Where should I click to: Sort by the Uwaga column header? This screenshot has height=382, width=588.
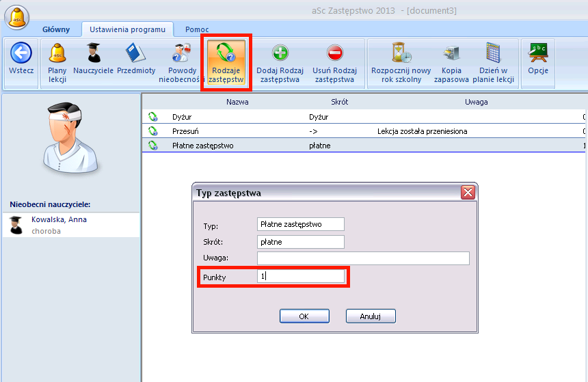[477, 102]
